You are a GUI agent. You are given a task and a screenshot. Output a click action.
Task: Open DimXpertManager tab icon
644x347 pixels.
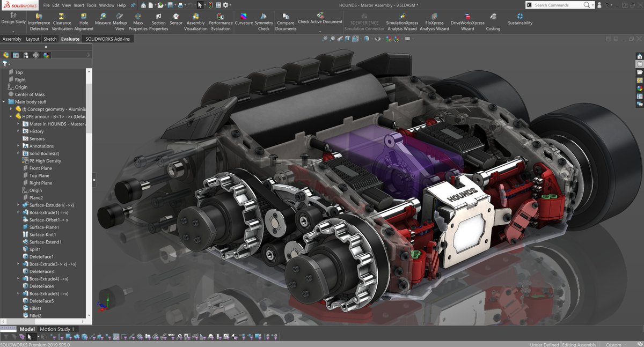pyautogui.click(x=36, y=55)
